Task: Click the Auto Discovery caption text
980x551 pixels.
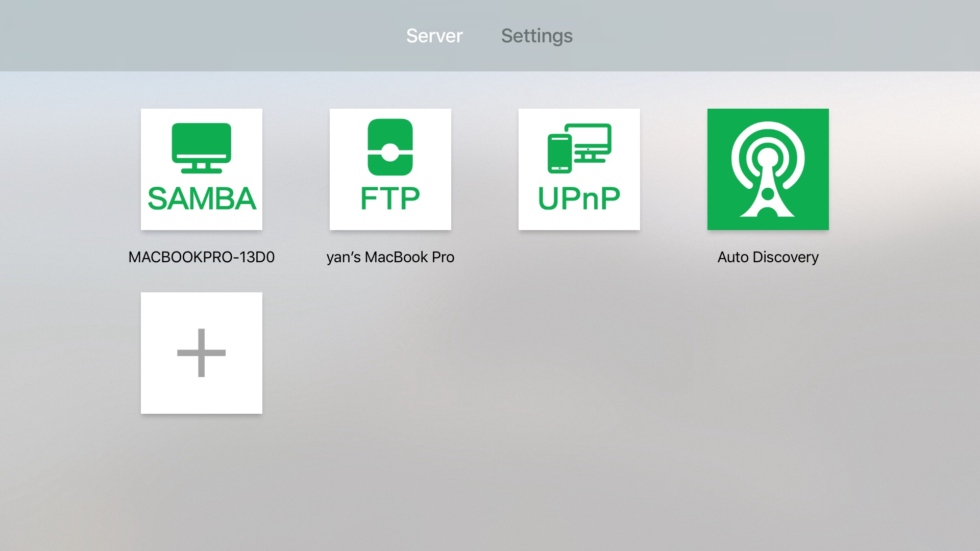Action: pyautogui.click(x=768, y=257)
